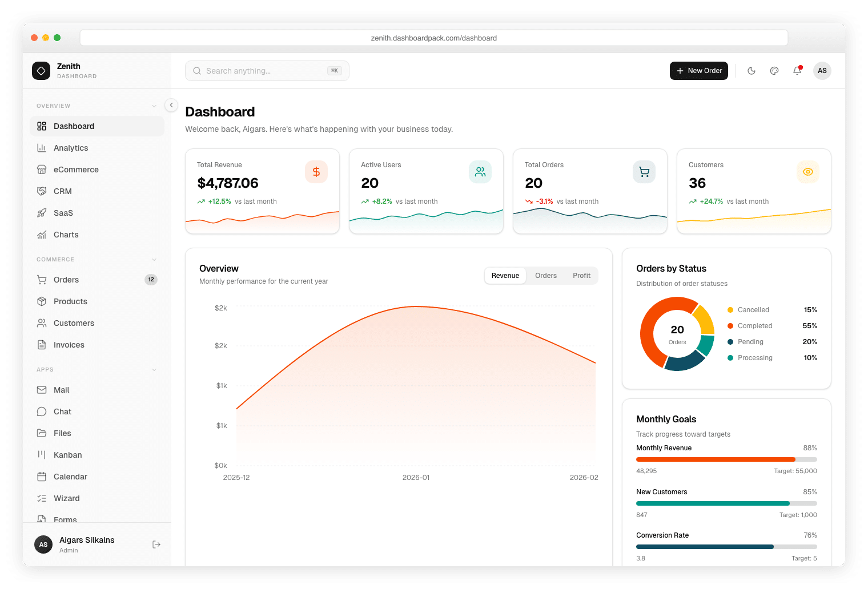Switch to the Orders tab in Overview chart
Image resolution: width=868 pixels, height=589 pixels.
pyautogui.click(x=546, y=275)
